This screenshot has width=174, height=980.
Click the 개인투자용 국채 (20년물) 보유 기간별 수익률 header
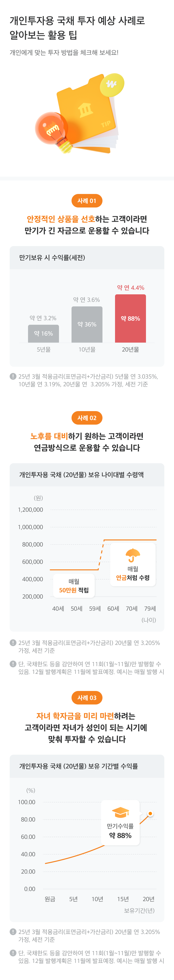tap(87, 766)
